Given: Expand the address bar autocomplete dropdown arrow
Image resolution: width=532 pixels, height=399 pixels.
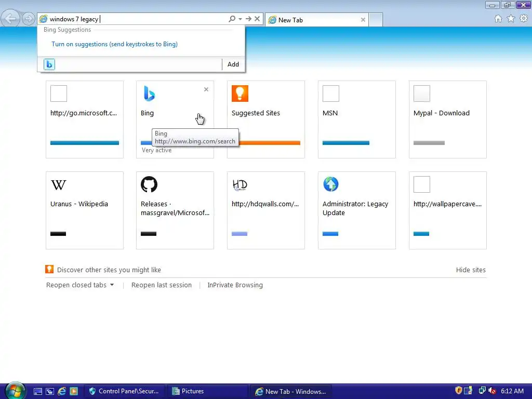Looking at the screenshot, I should point(240,19).
